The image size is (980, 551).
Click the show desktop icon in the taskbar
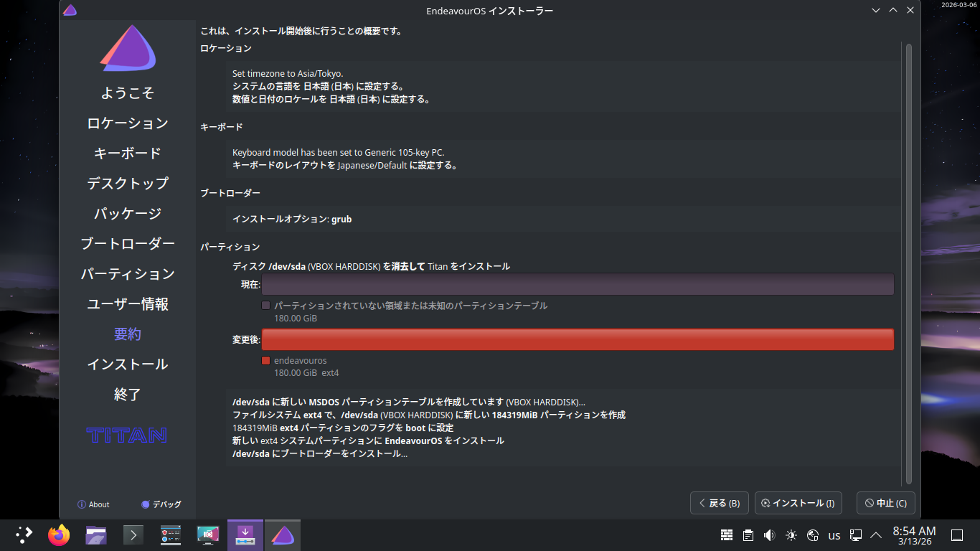pyautogui.click(x=956, y=535)
